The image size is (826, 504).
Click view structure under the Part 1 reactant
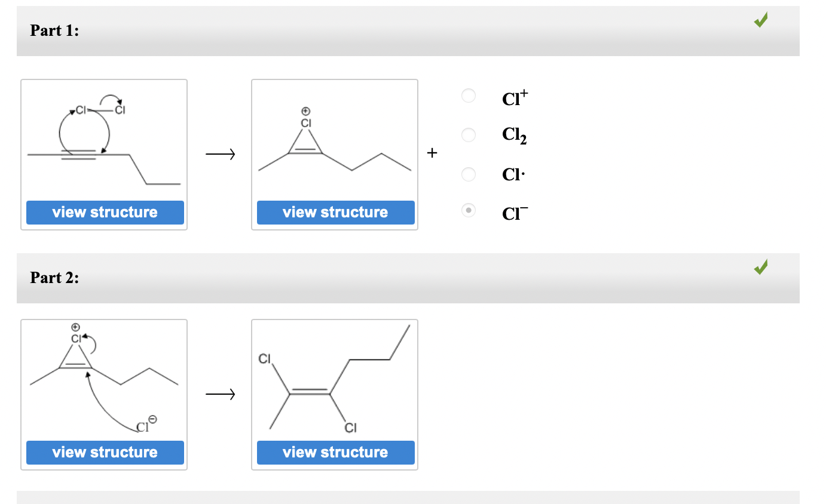tap(105, 212)
